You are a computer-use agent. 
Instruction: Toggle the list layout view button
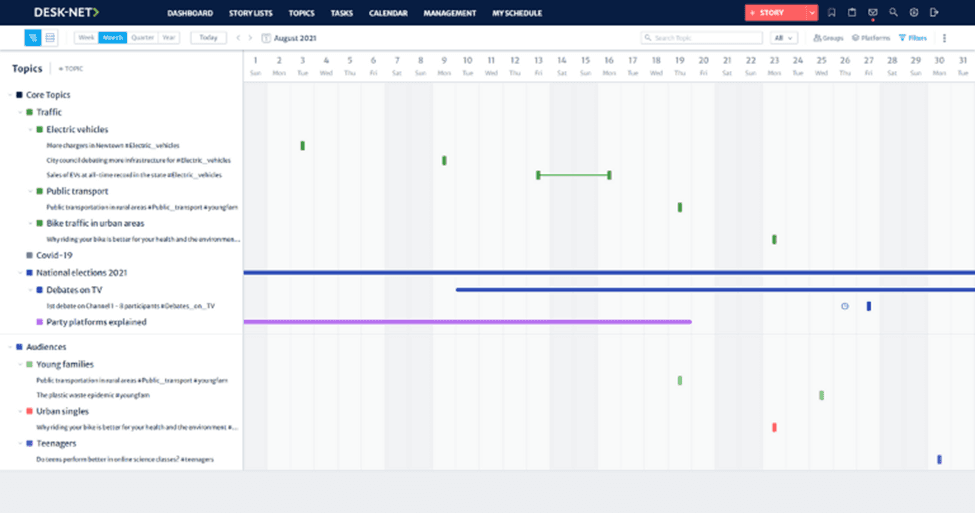(50, 38)
